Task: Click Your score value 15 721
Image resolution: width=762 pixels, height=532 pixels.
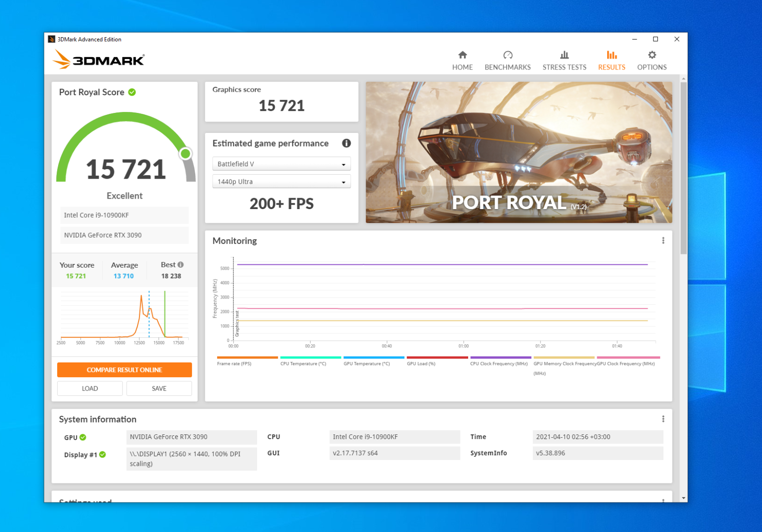Action: pos(76,276)
